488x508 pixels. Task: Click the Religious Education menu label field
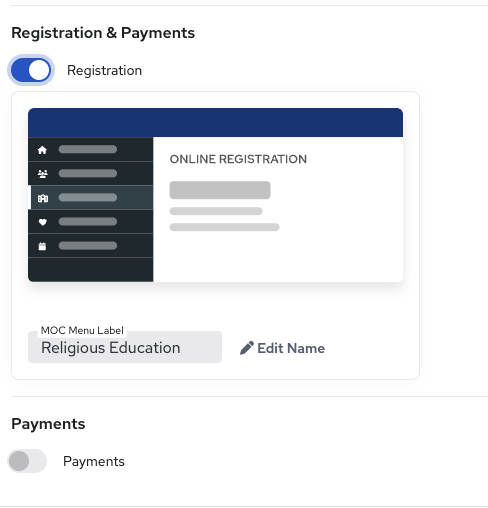point(125,347)
